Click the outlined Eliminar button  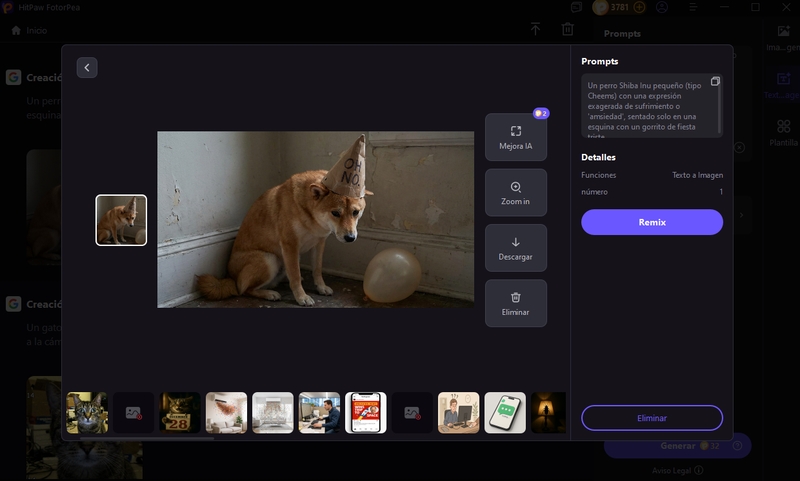pyautogui.click(x=651, y=418)
